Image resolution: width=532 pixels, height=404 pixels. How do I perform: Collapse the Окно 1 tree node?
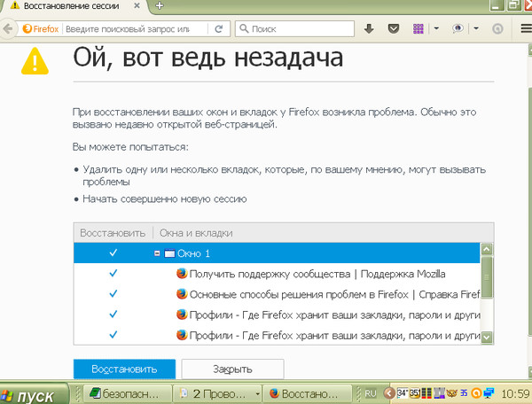coord(157,253)
